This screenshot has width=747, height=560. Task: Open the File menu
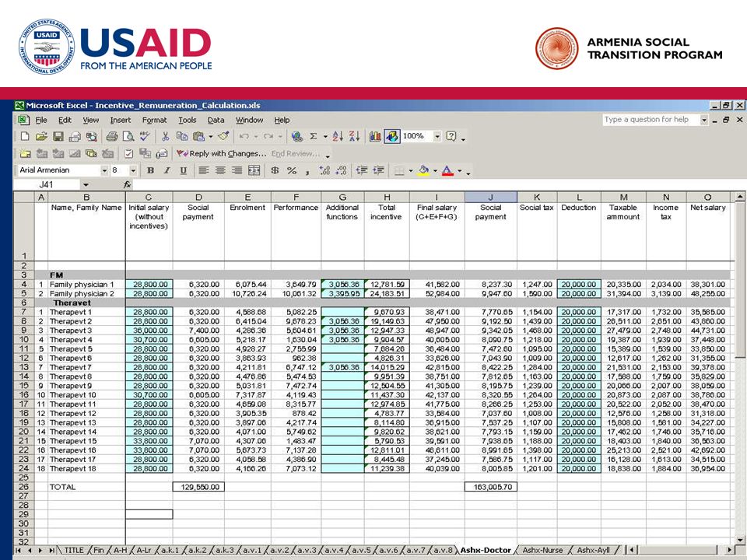pos(41,120)
